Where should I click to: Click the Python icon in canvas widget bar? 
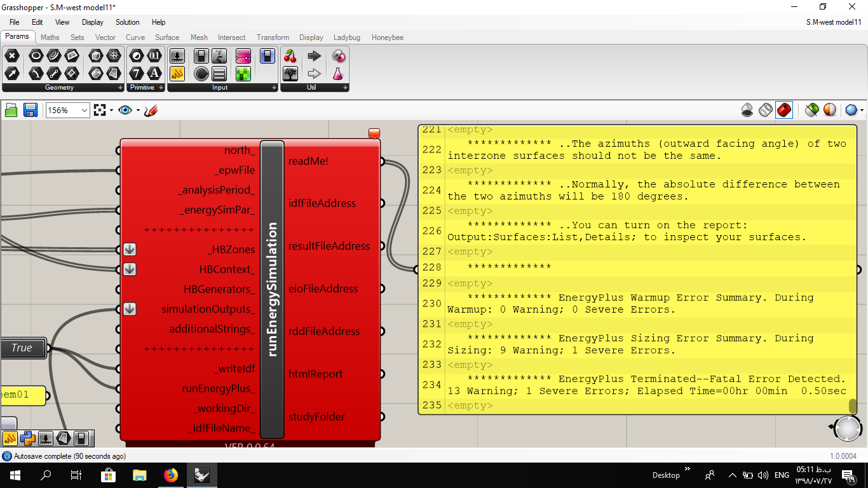click(27, 438)
